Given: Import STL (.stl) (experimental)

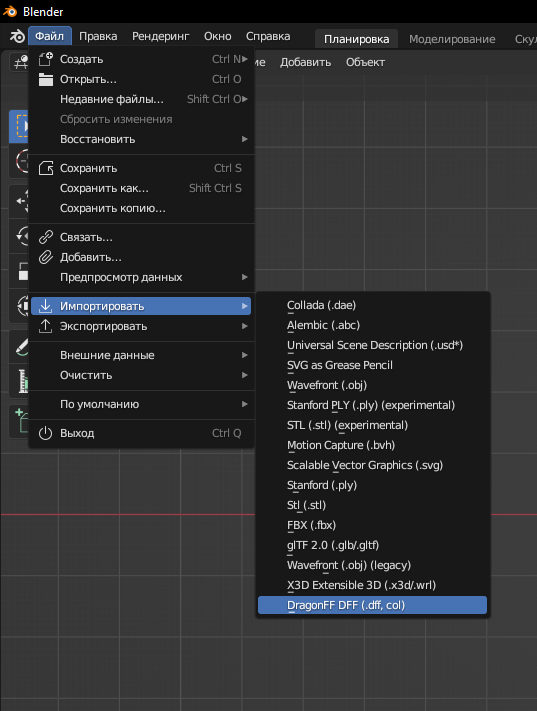Looking at the screenshot, I should pos(372,425).
